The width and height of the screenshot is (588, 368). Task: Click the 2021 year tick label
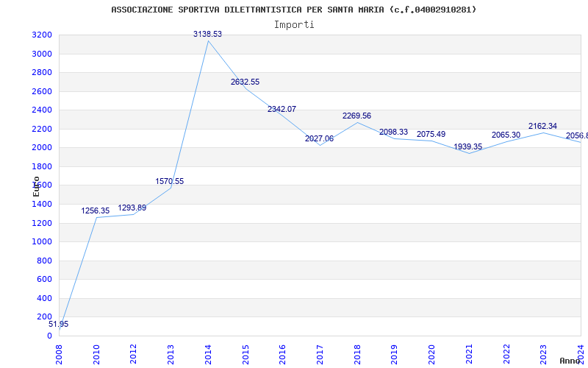(469, 355)
